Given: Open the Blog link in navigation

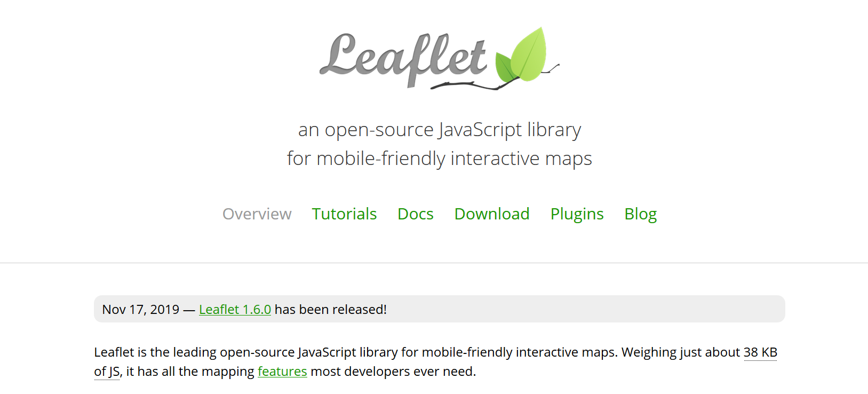Looking at the screenshot, I should 640,214.
